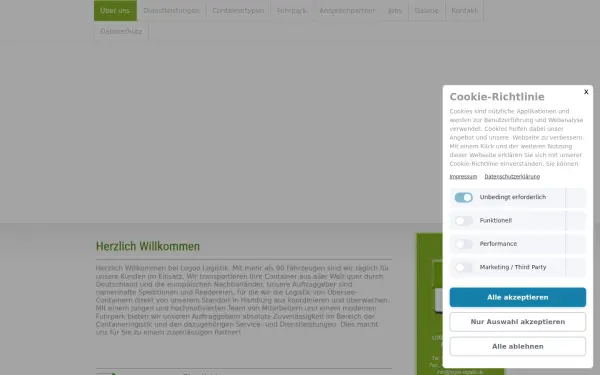
Task: Enable the Performance cookies switch
Action: tap(463, 244)
